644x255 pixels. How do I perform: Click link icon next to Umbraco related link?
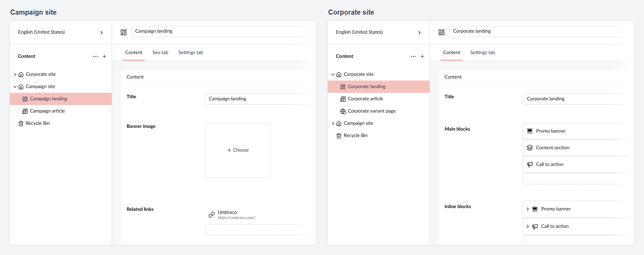pos(211,215)
